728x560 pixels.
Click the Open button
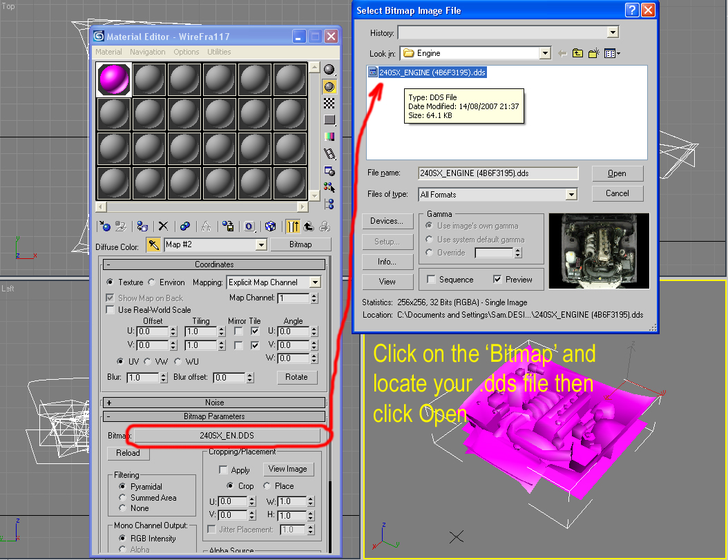tap(617, 173)
